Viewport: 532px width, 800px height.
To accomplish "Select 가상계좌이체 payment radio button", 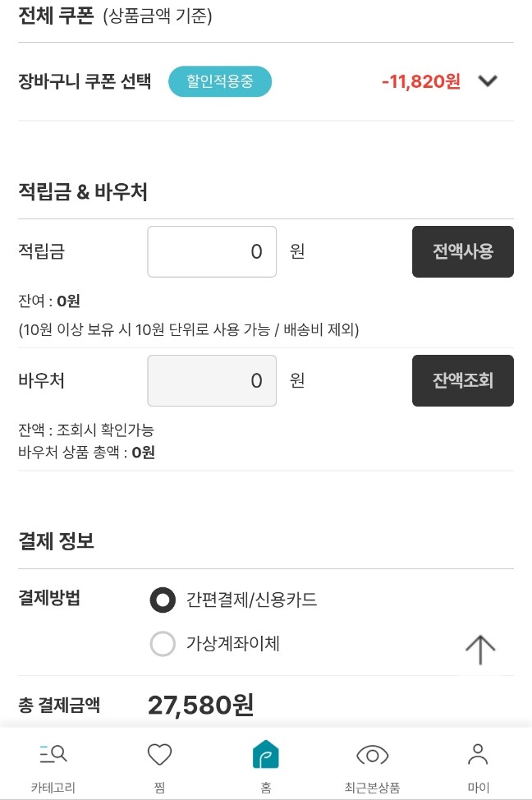I will (163, 643).
